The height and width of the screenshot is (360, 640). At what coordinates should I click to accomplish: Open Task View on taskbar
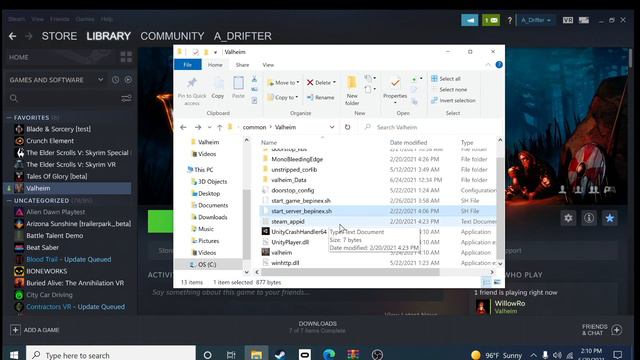pos(231,355)
